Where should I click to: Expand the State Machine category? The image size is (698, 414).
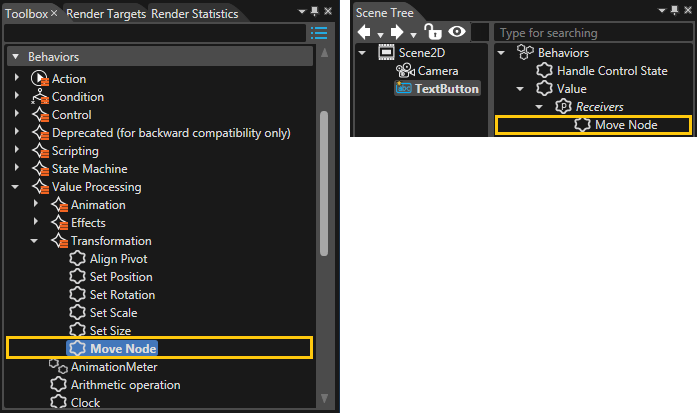(17, 167)
